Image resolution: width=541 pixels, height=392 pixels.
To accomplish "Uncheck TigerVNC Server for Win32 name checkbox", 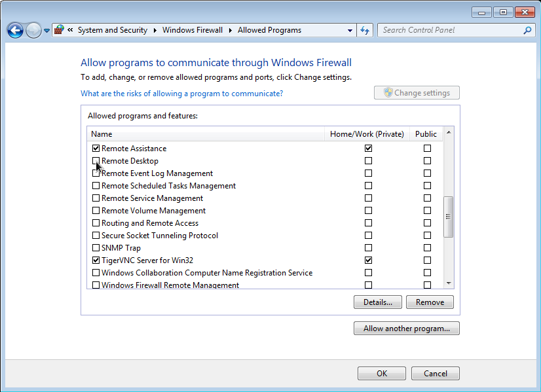I will 96,260.
